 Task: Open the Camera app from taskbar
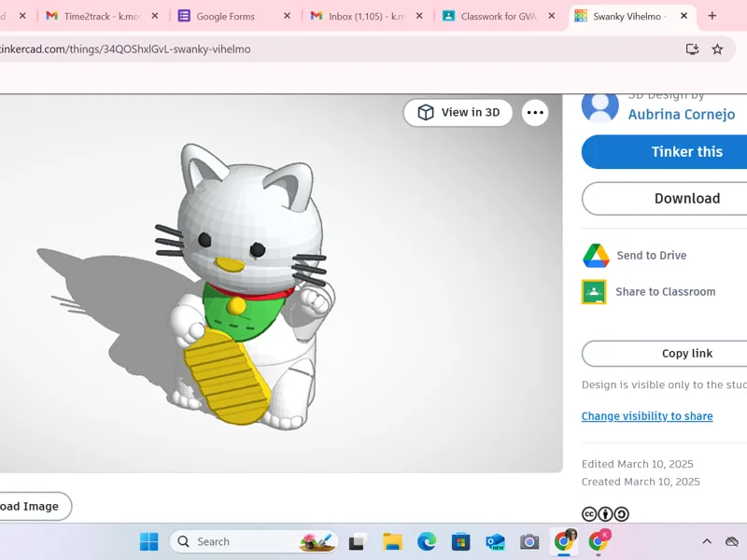click(x=529, y=542)
